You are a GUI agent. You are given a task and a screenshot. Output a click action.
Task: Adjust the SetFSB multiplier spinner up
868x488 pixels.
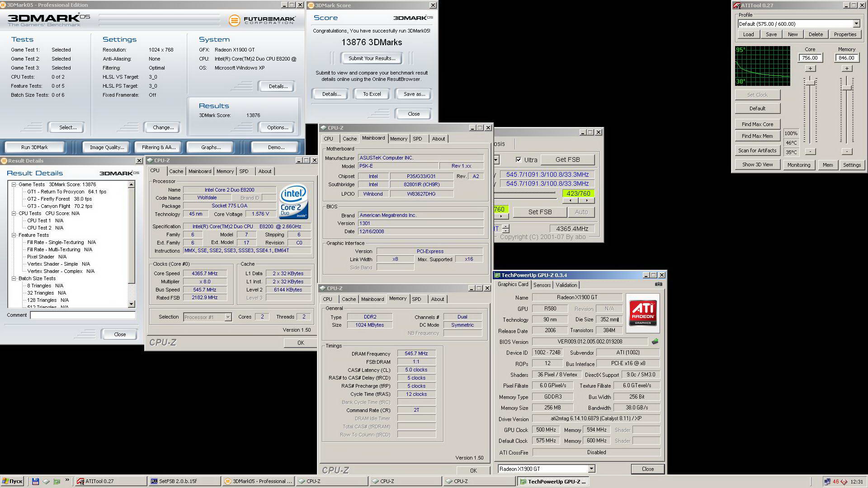(505, 226)
